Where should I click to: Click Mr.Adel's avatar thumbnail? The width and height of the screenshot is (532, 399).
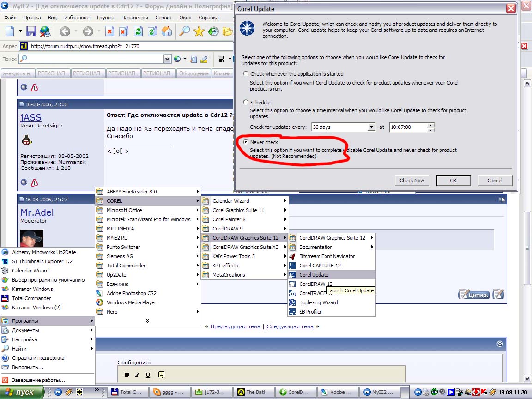point(32,238)
